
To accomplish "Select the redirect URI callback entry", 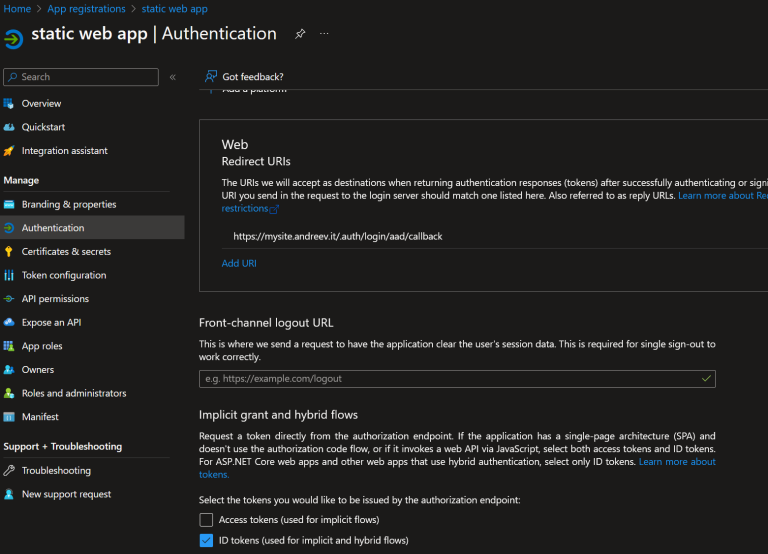I will 337,237.
